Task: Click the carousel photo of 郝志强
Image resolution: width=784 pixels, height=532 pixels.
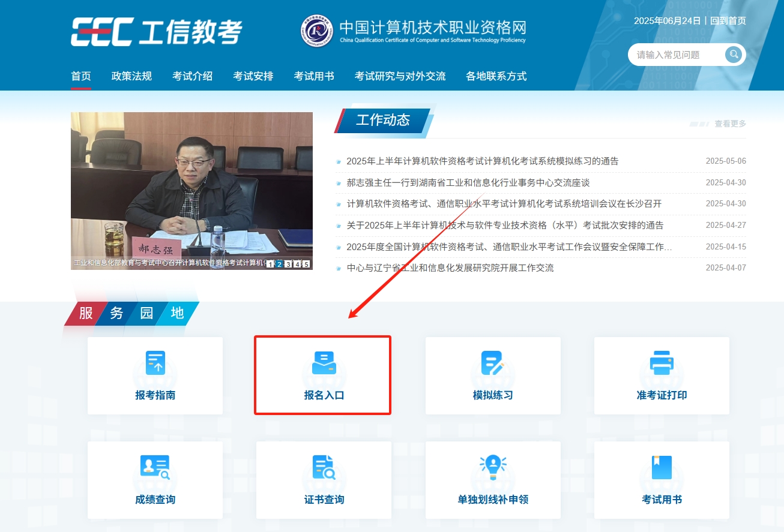Action: (x=191, y=186)
